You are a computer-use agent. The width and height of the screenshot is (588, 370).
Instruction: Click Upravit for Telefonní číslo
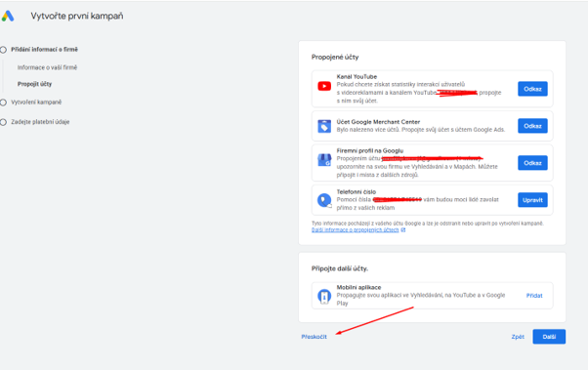[532, 200]
